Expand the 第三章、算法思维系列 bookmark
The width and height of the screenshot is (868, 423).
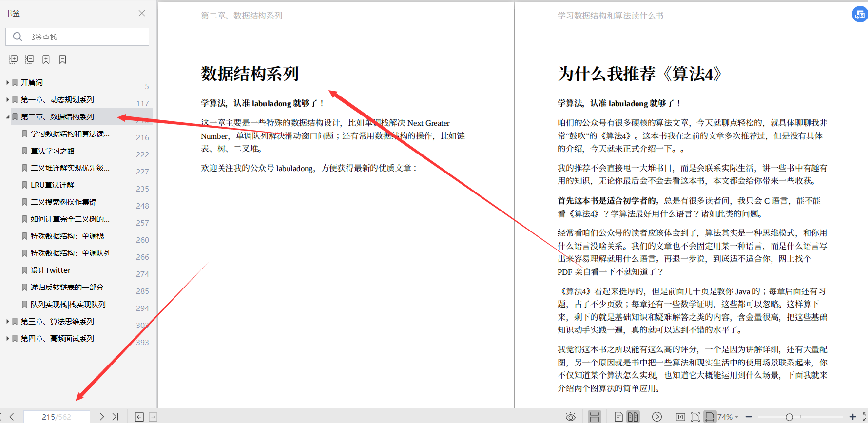8,322
